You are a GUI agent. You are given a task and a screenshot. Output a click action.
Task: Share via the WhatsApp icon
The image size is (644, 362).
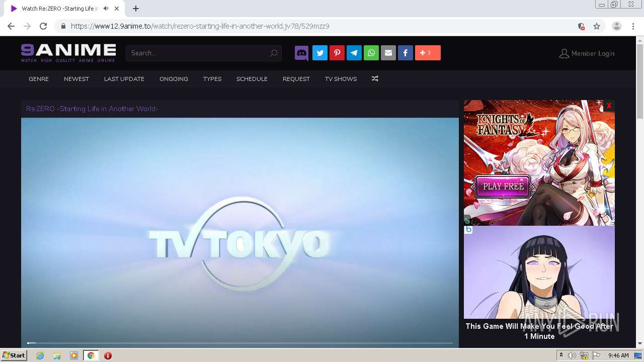[371, 53]
